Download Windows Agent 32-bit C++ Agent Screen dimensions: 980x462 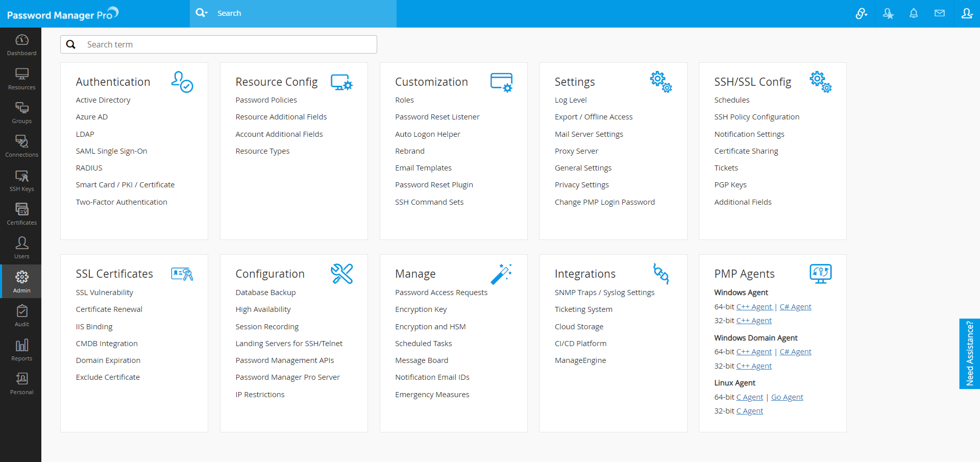(754, 321)
